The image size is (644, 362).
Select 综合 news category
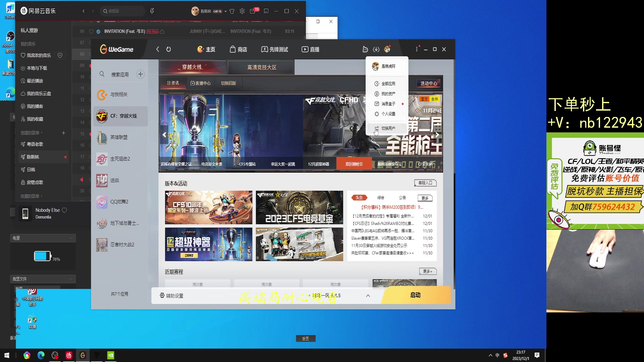(x=381, y=198)
